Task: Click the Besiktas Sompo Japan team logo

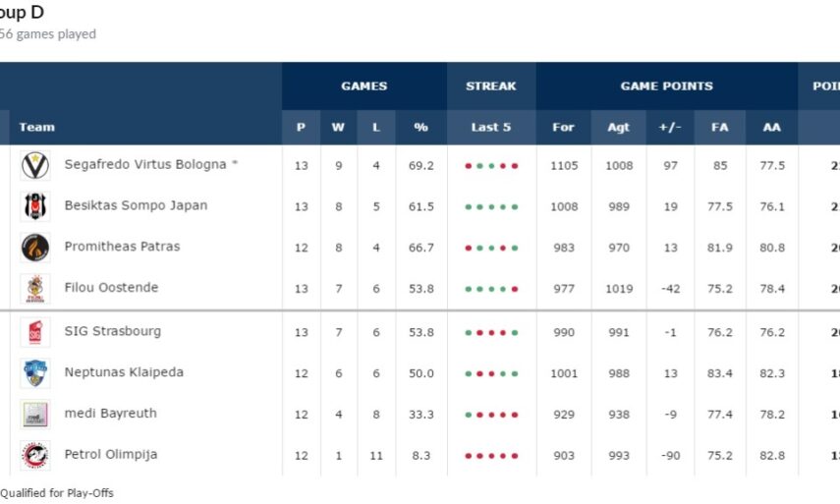Action: click(35, 207)
